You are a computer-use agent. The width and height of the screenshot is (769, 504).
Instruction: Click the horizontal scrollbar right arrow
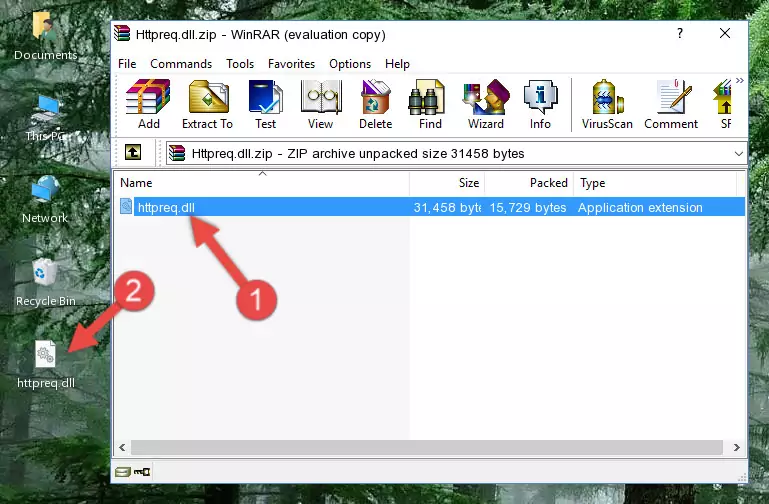737,447
